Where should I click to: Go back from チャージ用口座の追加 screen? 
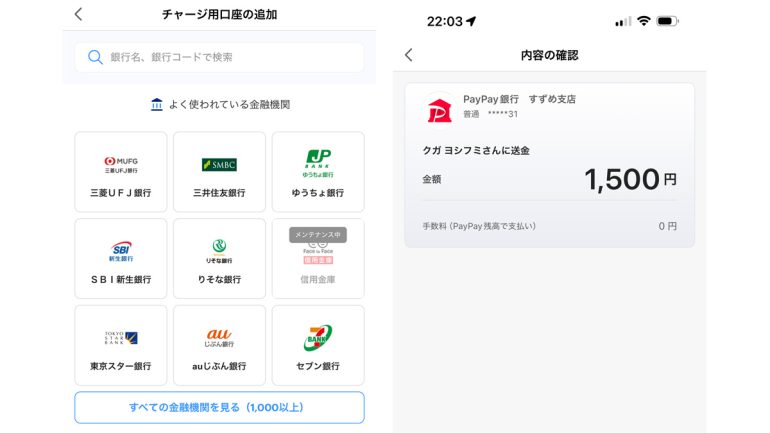(79, 14)
